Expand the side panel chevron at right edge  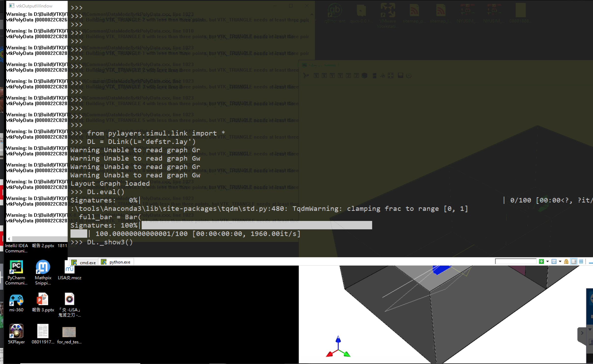[x=582, y=333]
